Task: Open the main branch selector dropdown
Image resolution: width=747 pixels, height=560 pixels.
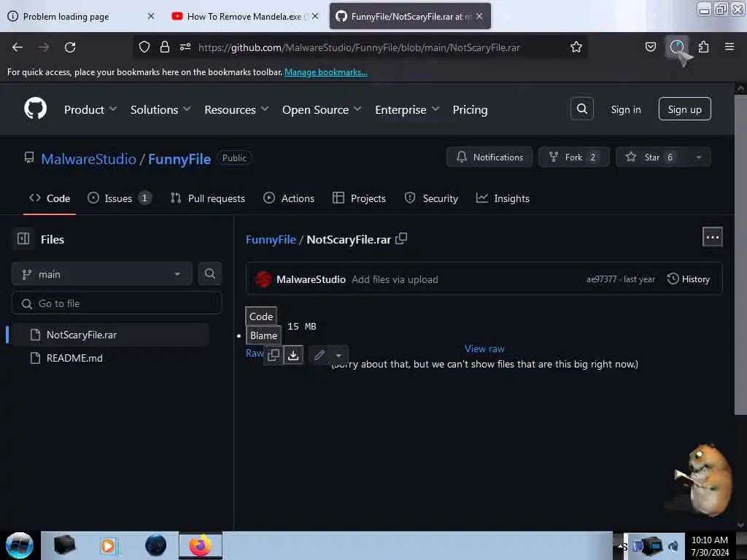Action: (x=102, y=274)
